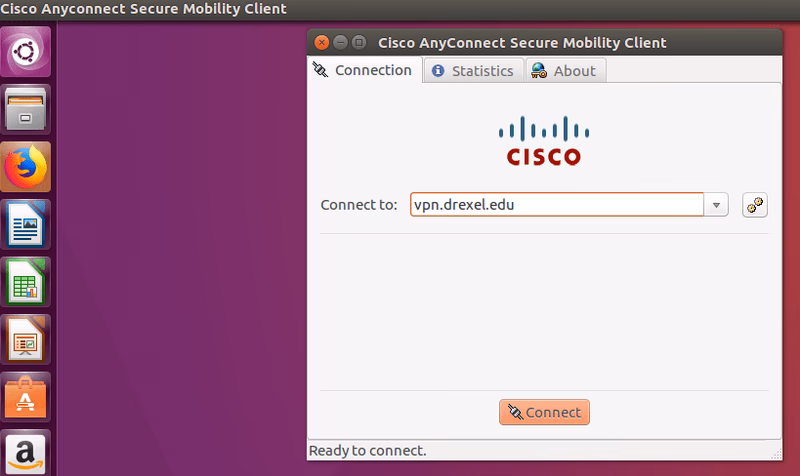This screenshot has height=476, width=800.
Task: Launch Firefox from the dock
Action: pos(27,166)
